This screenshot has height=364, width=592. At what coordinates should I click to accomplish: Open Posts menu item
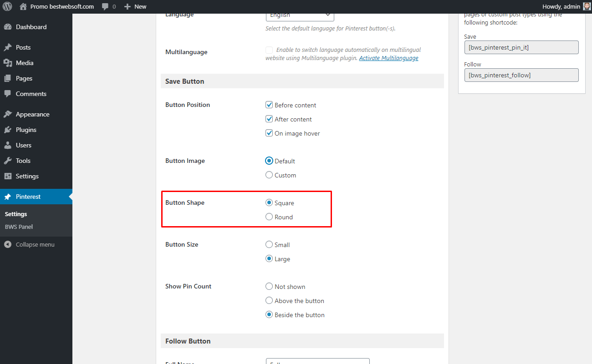(x=36, y=47)
